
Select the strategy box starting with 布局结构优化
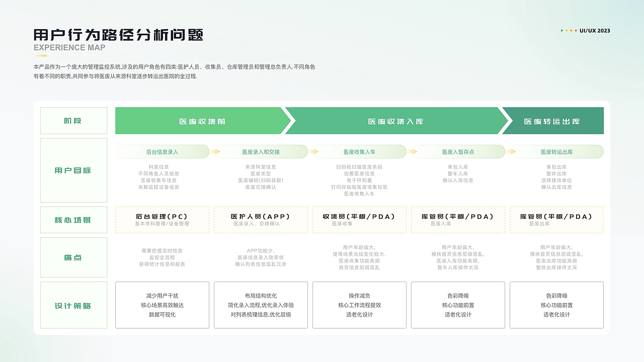261,305
